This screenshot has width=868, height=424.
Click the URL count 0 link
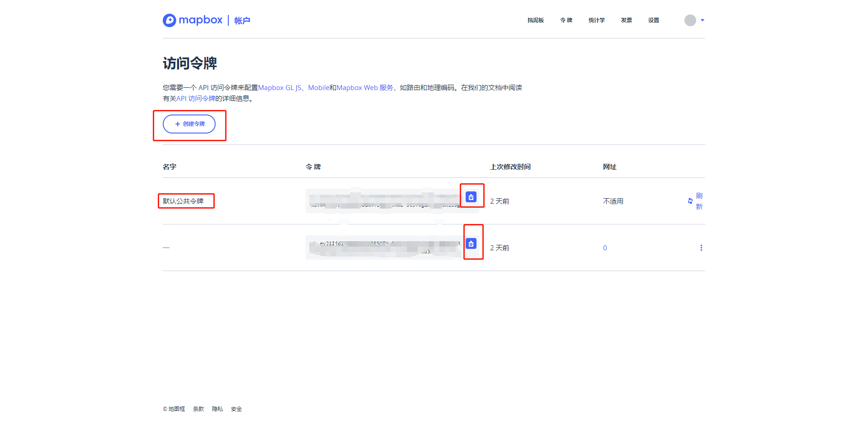tap(605, 248)
